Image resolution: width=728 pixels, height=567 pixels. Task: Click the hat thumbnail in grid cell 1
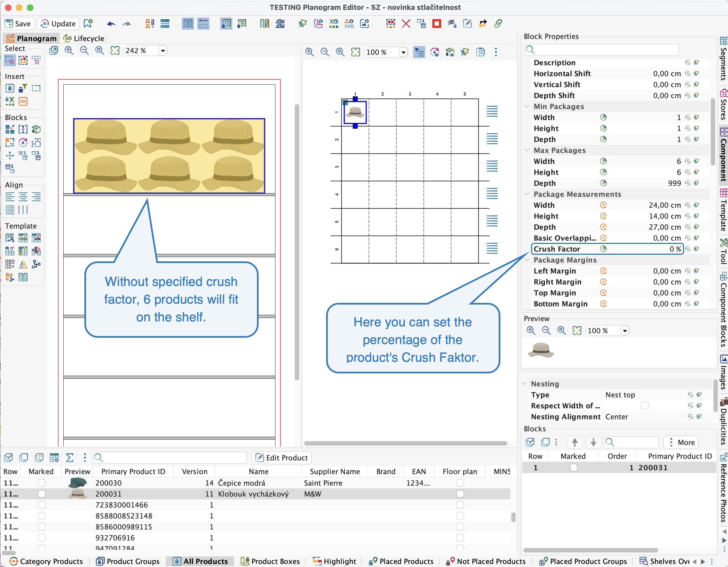coord(355,112)
